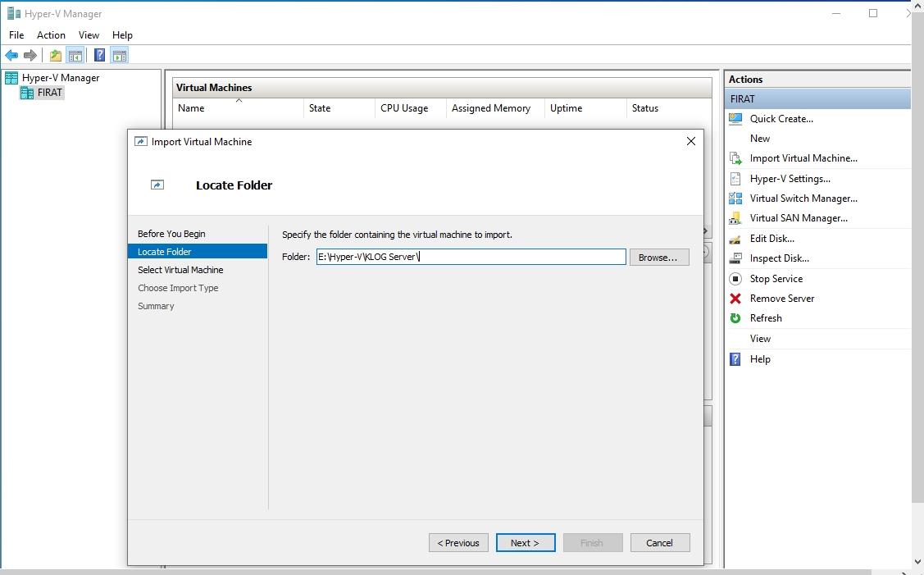
Task: Click Stop Service action link
Action: click(x=776, y=278)
